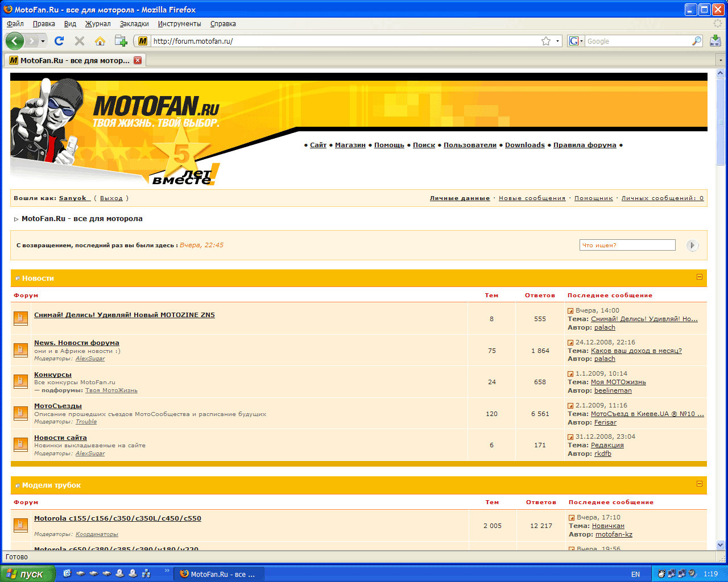Viewport: 728px width, 582px height.
Task: Open the Downloads link in forum header
Action: (525, 145)
